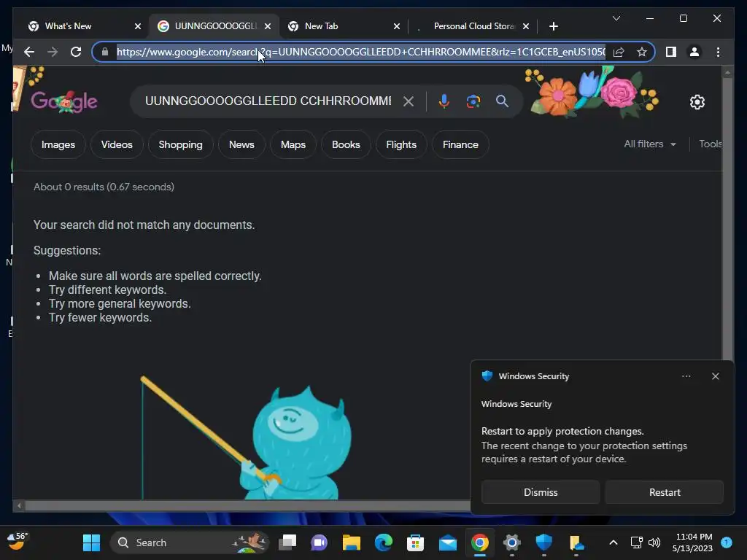The height and width of the screenshot is (560, 747).
Task: Filter results by Videos
Action: click(117, 145)
